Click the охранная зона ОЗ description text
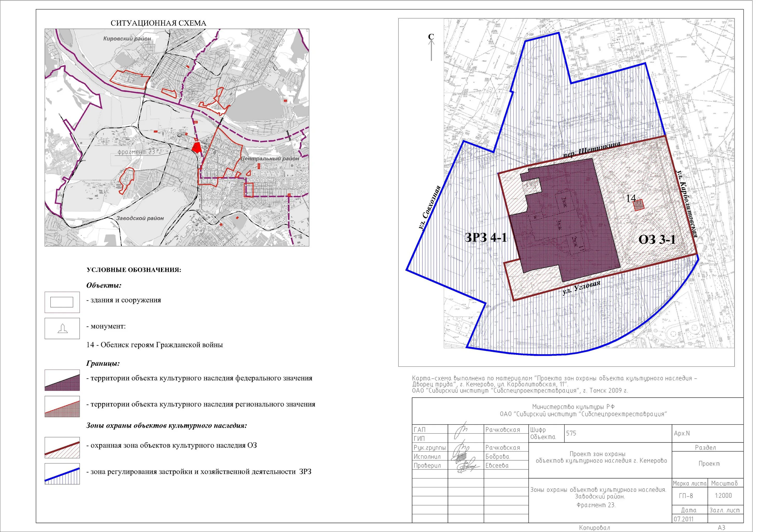The height and width of the screenshot is (532, 779). pyautogui.click(x=172, y=446)
